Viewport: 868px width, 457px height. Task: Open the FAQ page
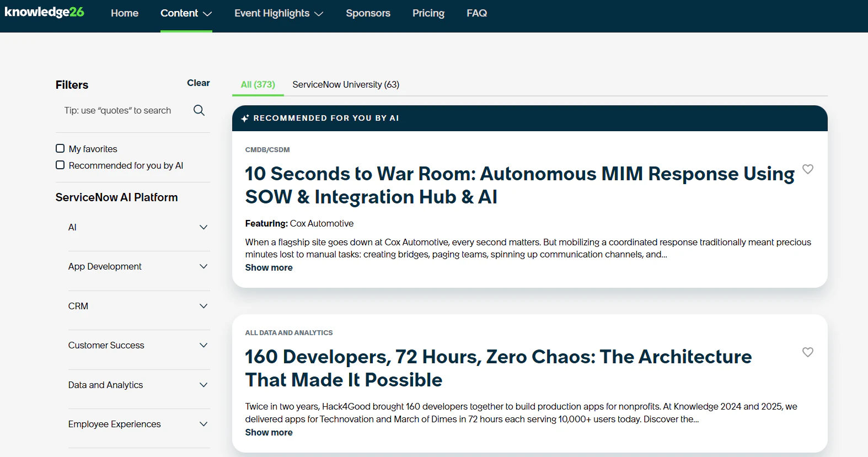476,13
